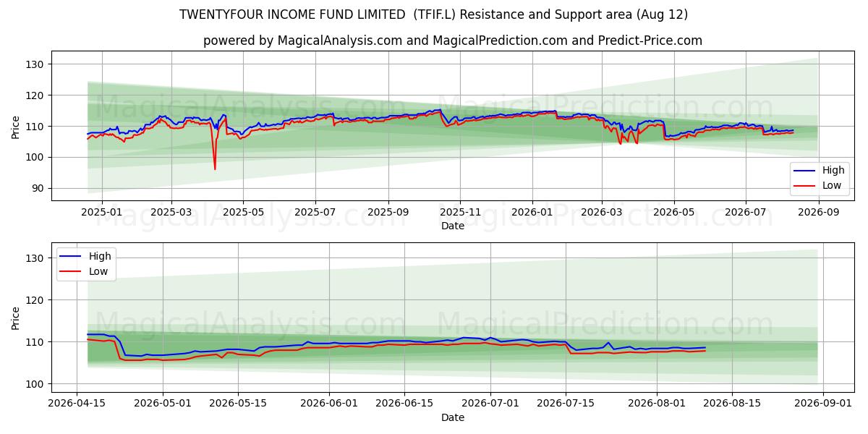Click the bottom chart x-axis label 2026-08-01

[657, 404]
